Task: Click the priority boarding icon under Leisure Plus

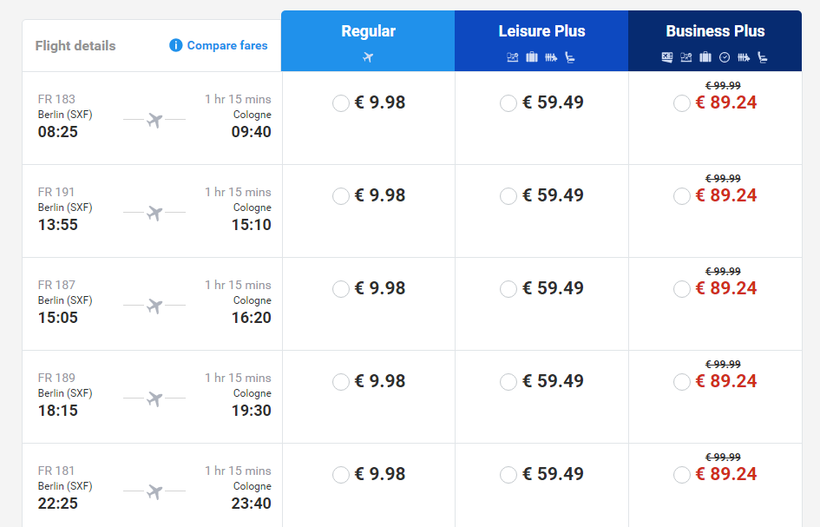Action: 551,58
